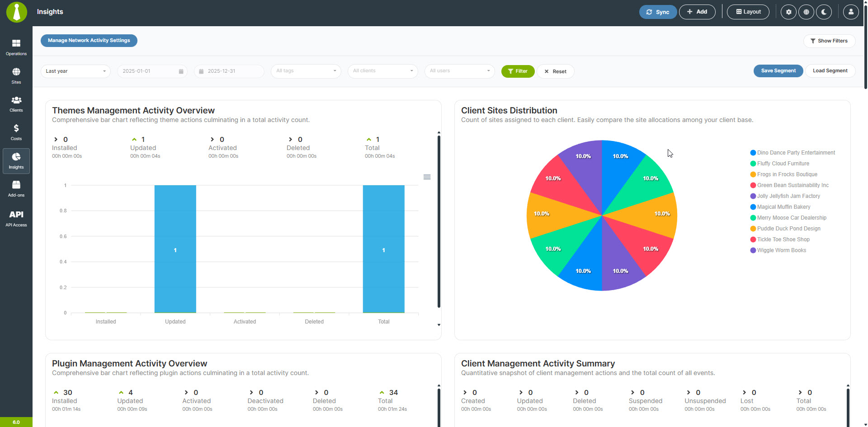The image size is (868, 427).
Task: Open the All clients dropdown
Action: coord(382,71)
